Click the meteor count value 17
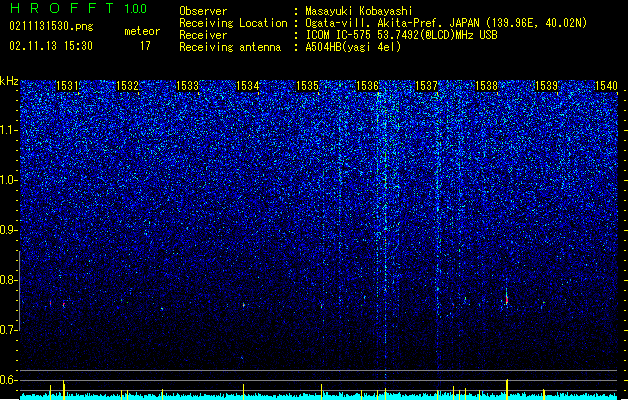 coord(145,46)
